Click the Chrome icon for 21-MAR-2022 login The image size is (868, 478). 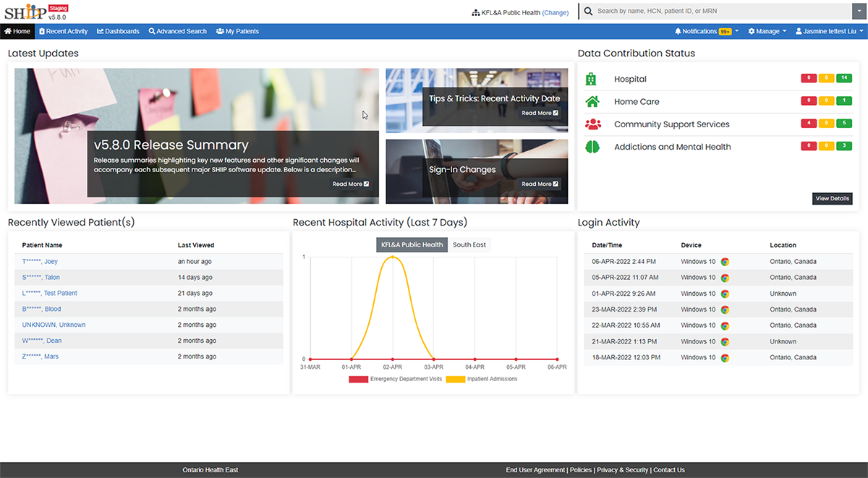725,341
